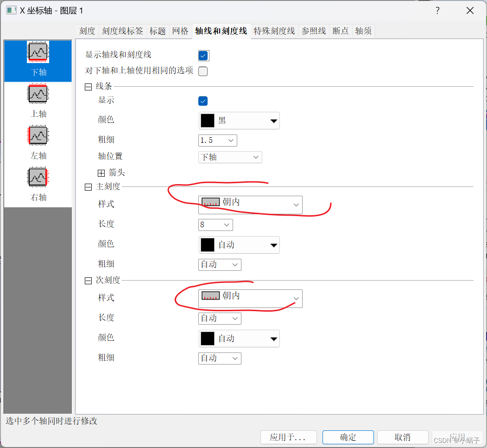Collapse the 线条 section
The width and height of the screenshot is (487, 448).
(x=88, y=87)
